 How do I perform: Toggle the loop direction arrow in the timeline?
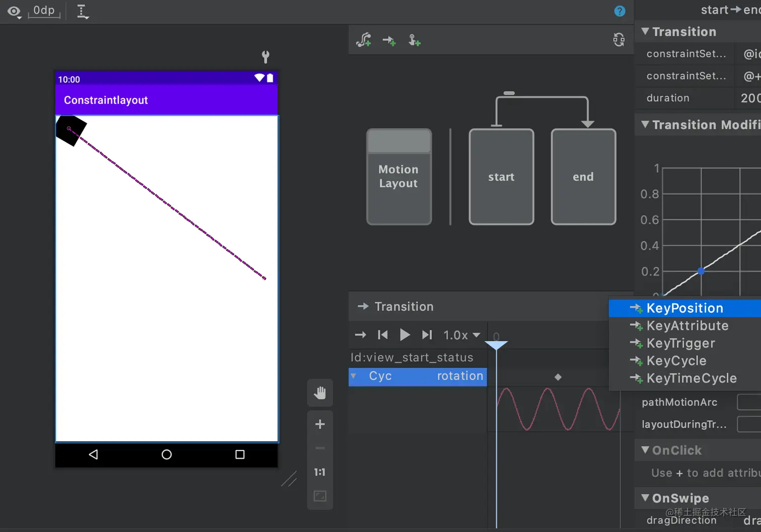pos(360,335)
